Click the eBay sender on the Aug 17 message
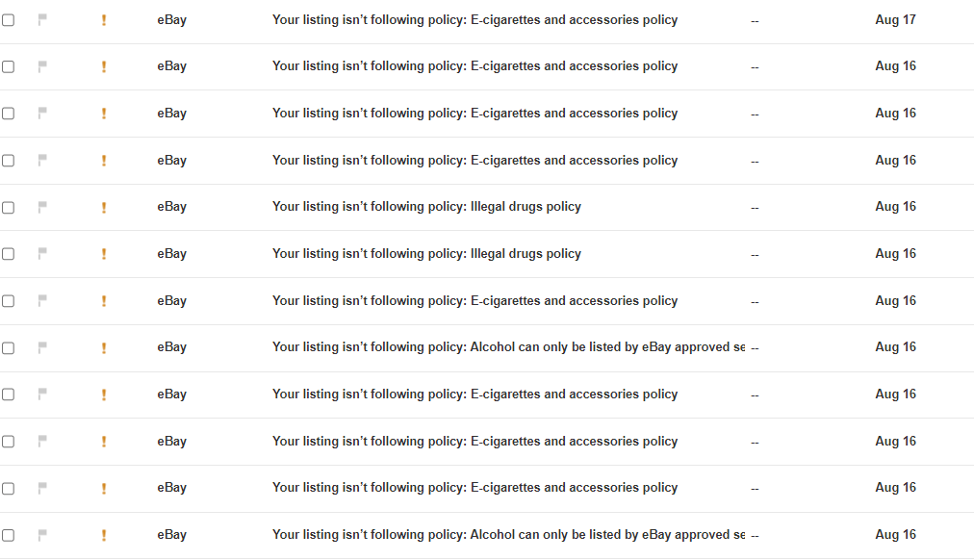The image size is (974, 560). coord(171,20)
